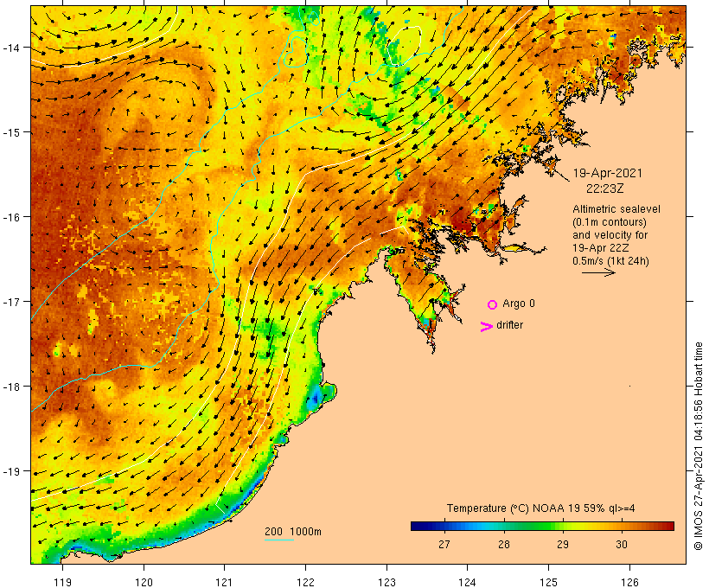Click the colorbar tick value 28
709x588 pixels.
click(504, 545)
